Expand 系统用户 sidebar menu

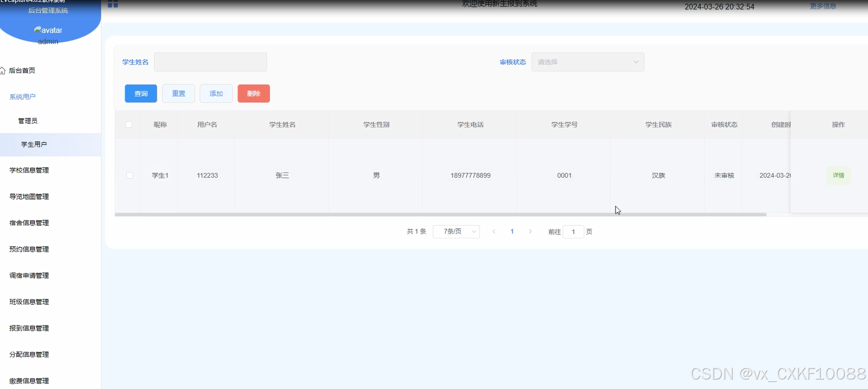tap(23, 97)
